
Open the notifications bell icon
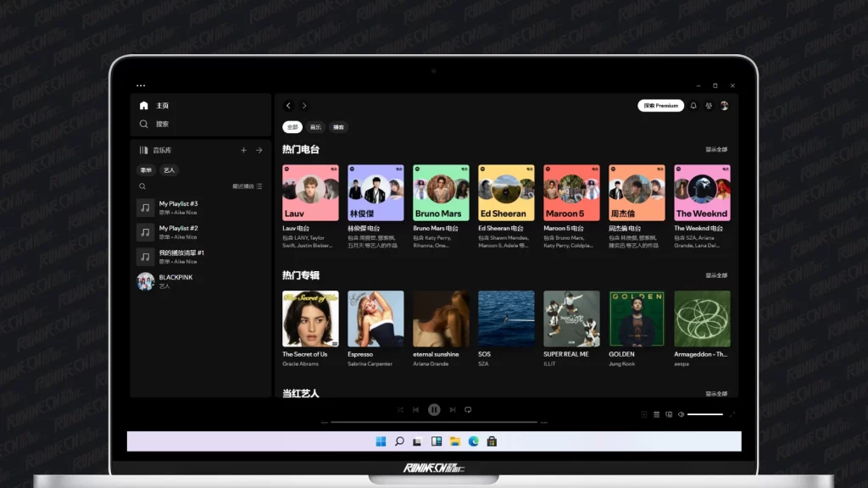click(x=693, y=106)
